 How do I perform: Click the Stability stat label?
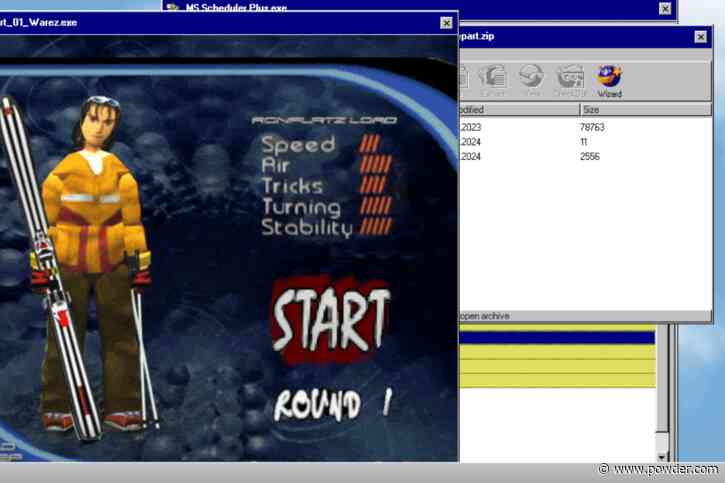[x=307, y=228]
